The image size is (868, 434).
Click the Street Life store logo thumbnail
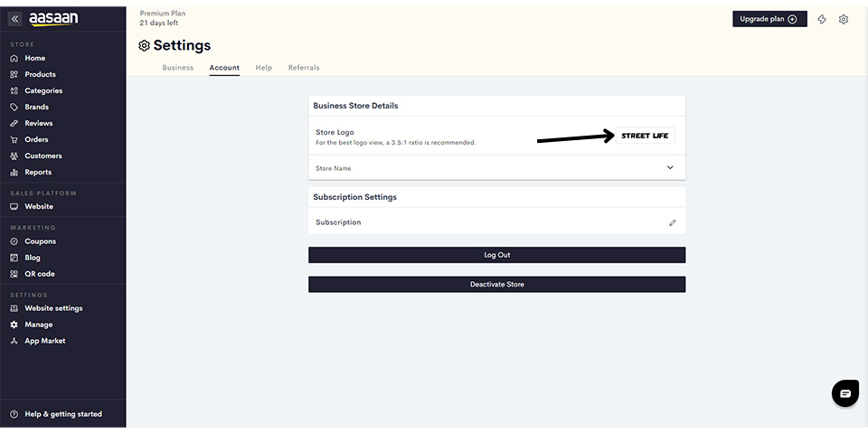645,136
